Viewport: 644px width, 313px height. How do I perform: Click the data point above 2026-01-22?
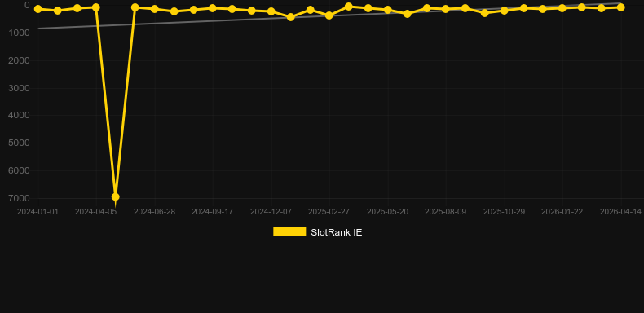[x=562, y=8]
